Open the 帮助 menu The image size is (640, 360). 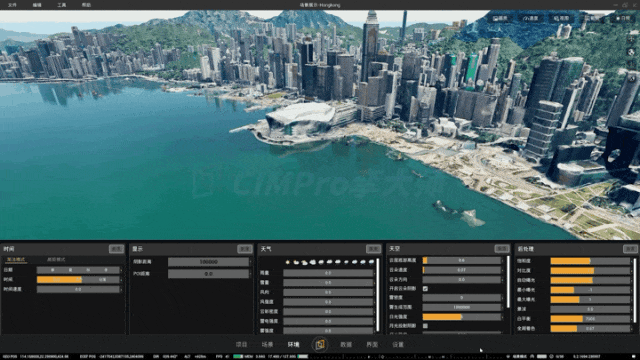coord(86,5)
